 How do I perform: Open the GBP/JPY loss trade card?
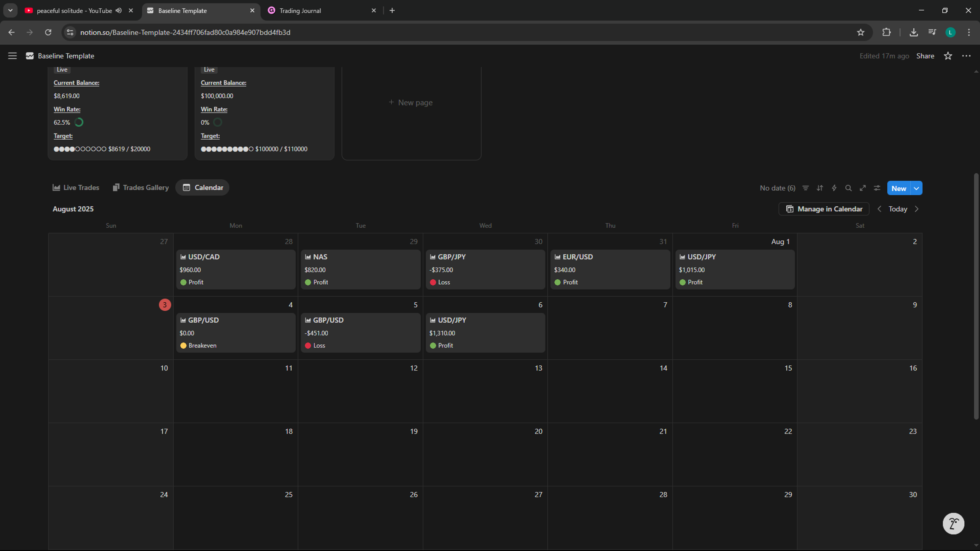[485, 269]
